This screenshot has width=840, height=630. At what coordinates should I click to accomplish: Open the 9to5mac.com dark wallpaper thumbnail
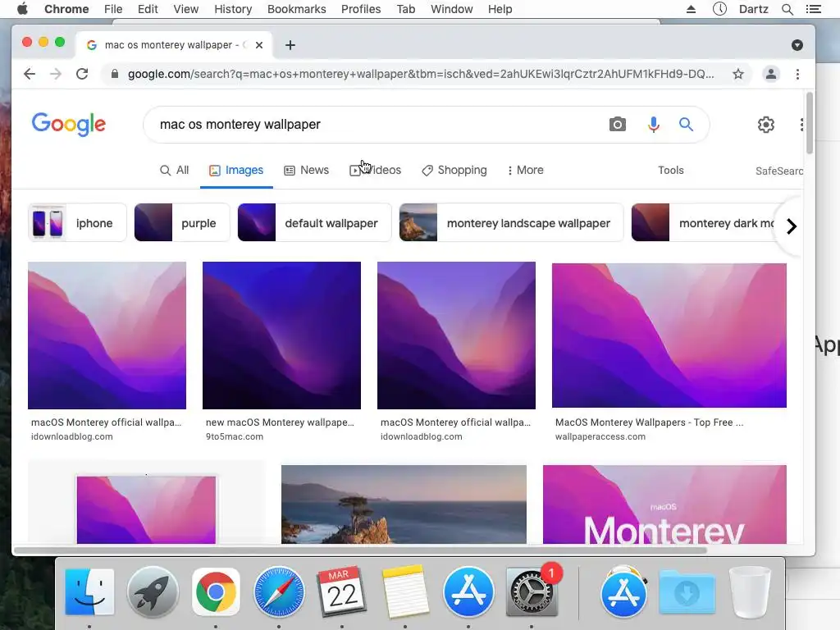click(282, 336)
